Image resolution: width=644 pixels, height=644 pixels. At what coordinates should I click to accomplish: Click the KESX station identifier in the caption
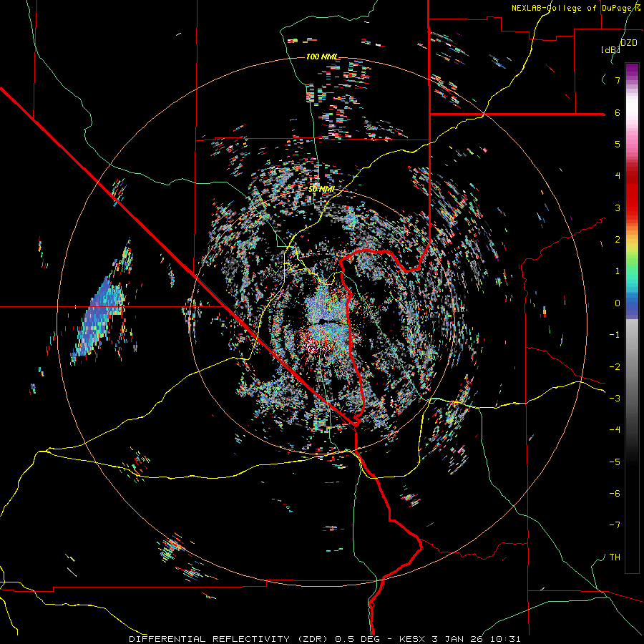pos(413,639)
